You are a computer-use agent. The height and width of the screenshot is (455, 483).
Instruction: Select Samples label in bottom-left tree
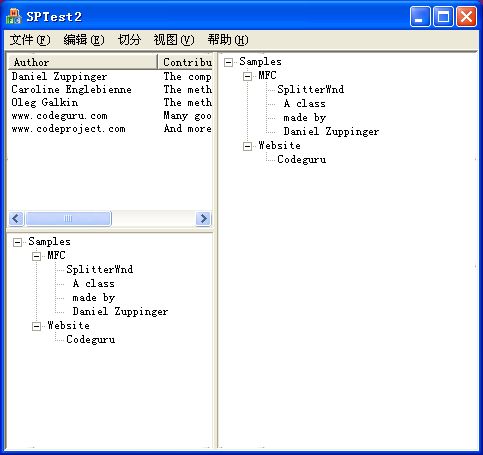coord(49,242)
